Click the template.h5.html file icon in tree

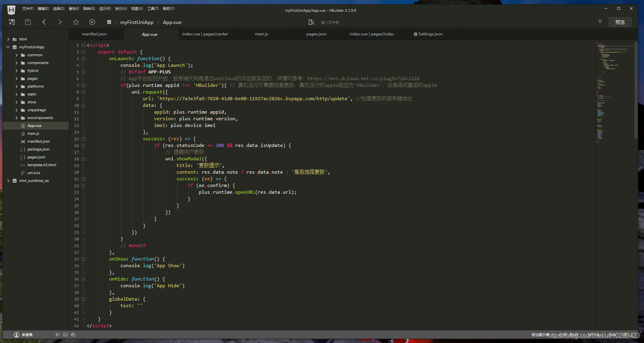pos(23,165)
